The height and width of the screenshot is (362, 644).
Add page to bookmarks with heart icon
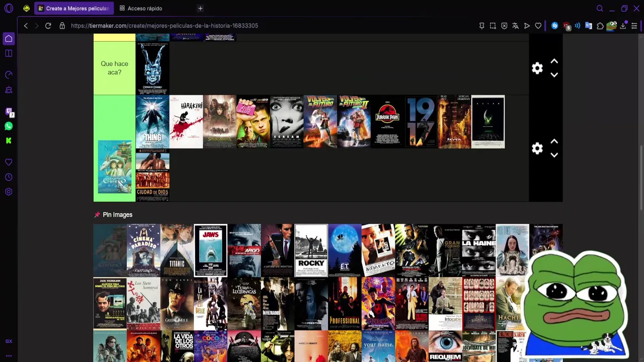pyautogui.click(x=538, y=26)
